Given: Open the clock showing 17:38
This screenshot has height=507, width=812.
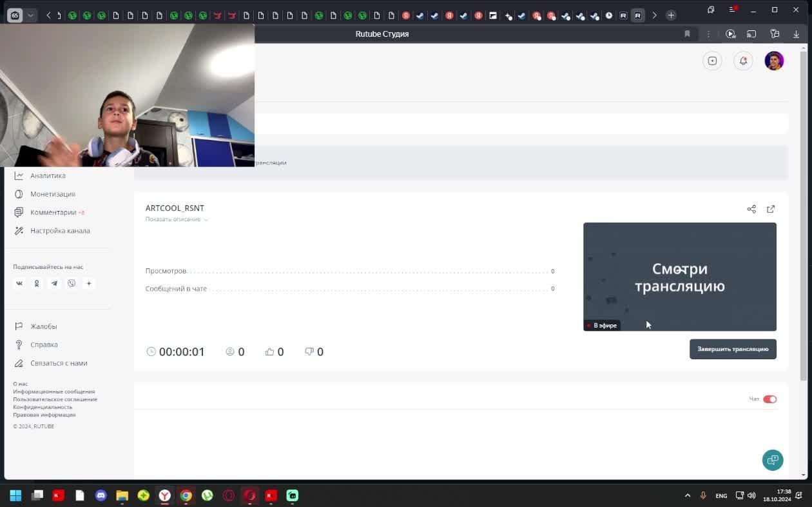Looking at the screenshot, I should click(x=777, y=495).
